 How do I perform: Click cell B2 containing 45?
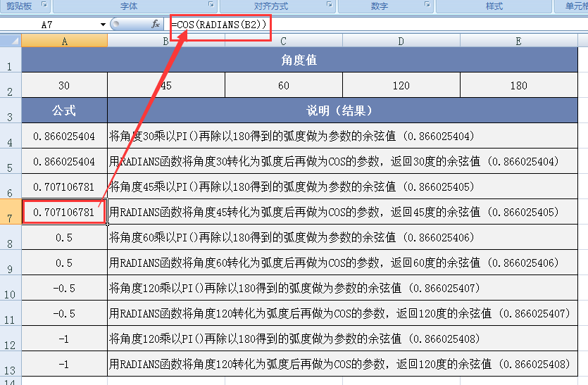(x=166, y=85)
